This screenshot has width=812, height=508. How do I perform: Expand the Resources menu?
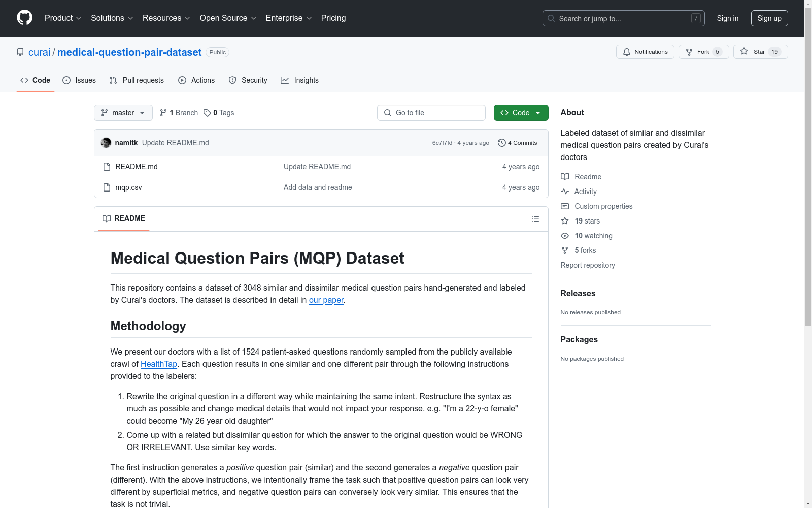(x=166, y=18)
